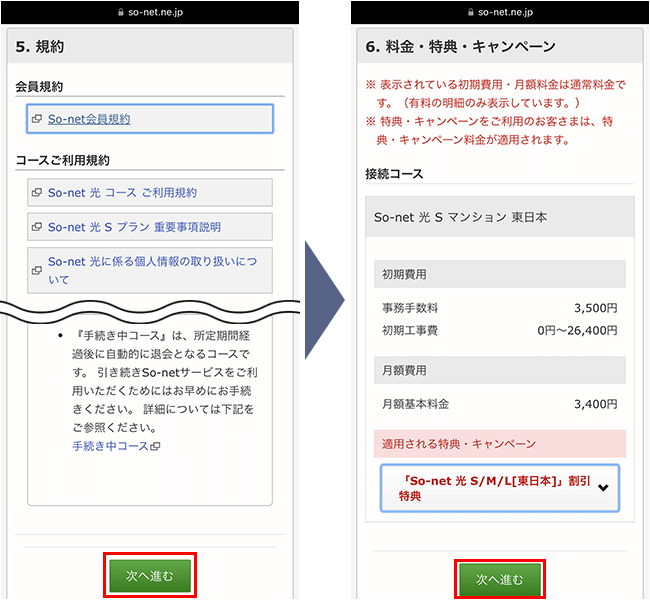Click external-link icon after 手続き中コース
Screen dimensions: 650x600
(x=155, y=446)
